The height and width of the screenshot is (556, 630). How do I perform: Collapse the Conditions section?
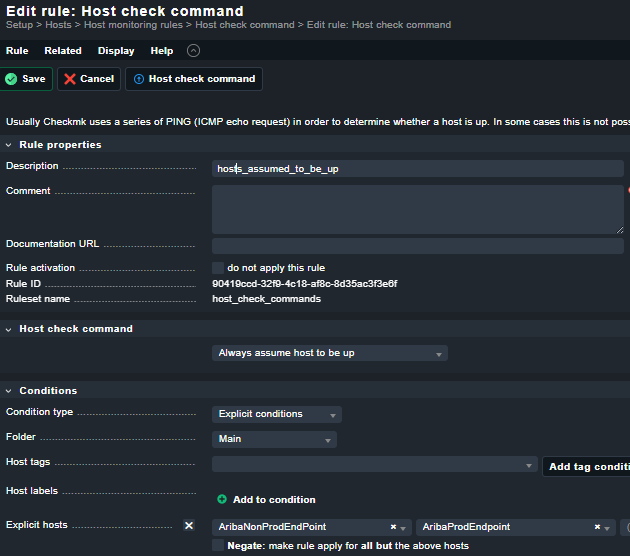pyautogui.click(x=9, y=391)
